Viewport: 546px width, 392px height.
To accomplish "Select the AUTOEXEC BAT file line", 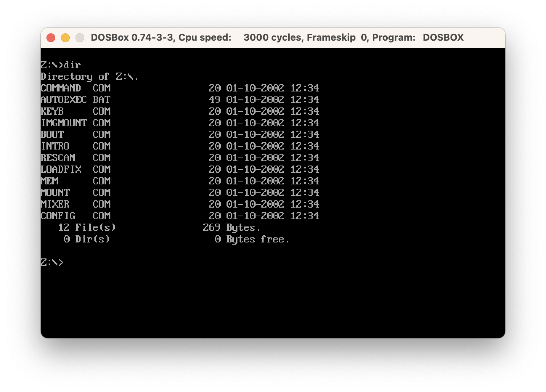I will tap(180, 100).
